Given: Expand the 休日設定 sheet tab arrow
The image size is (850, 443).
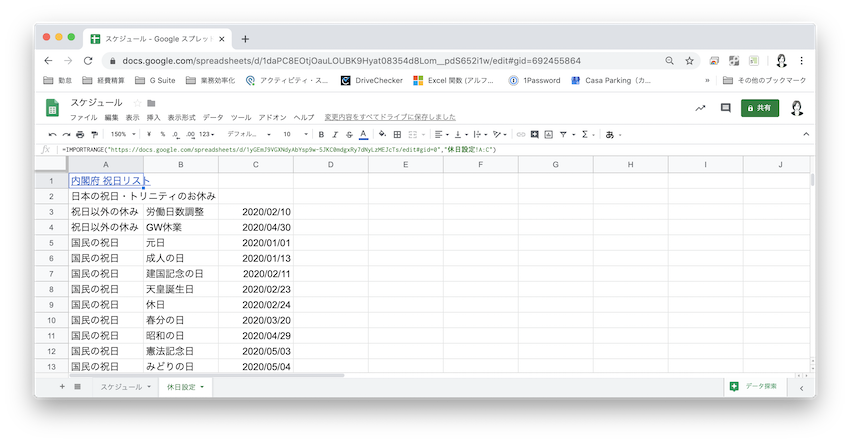Looking at the screenshot, I should point(203,386).
